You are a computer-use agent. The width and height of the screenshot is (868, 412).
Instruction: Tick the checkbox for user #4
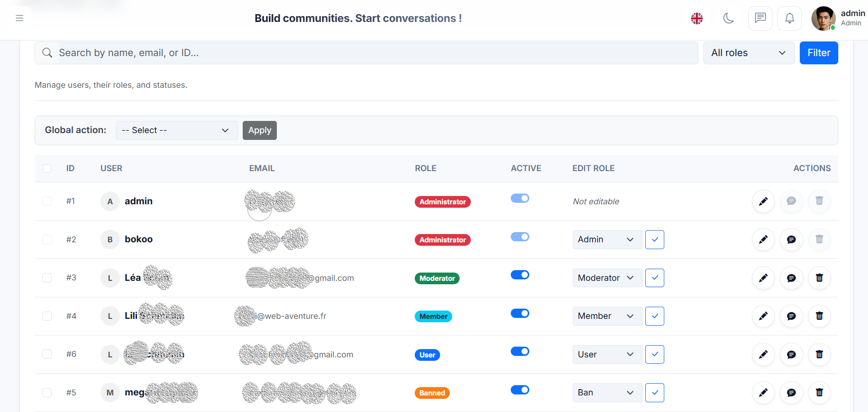[47, 316]
